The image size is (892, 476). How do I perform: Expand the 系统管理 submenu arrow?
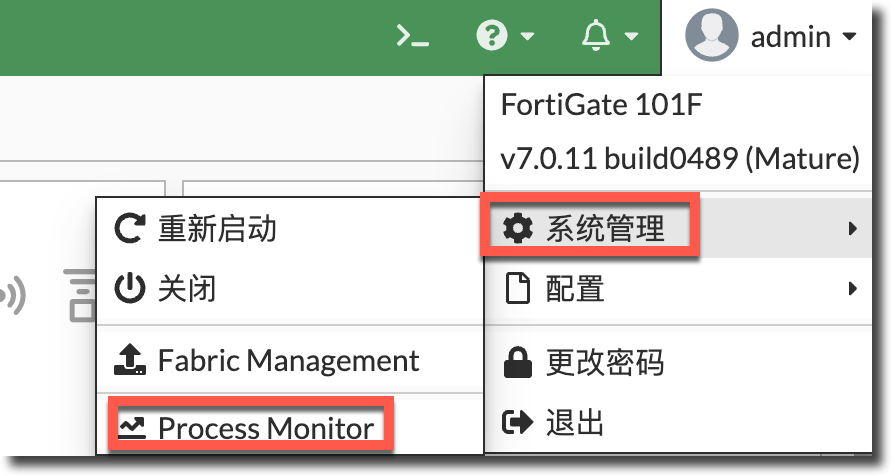click(x=852, y=229)
